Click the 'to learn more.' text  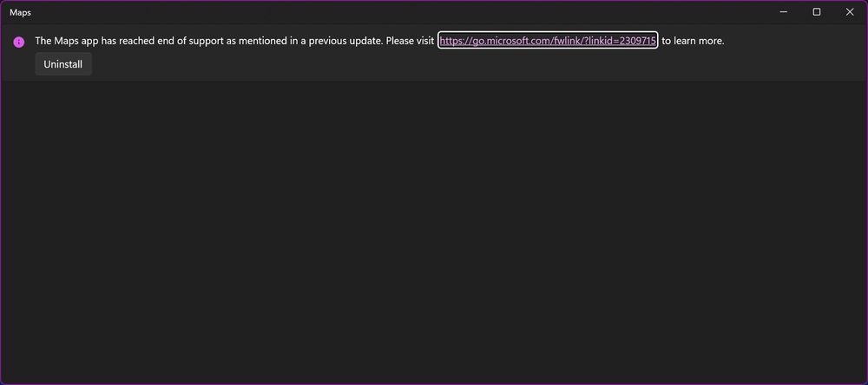tap(693, 41)
